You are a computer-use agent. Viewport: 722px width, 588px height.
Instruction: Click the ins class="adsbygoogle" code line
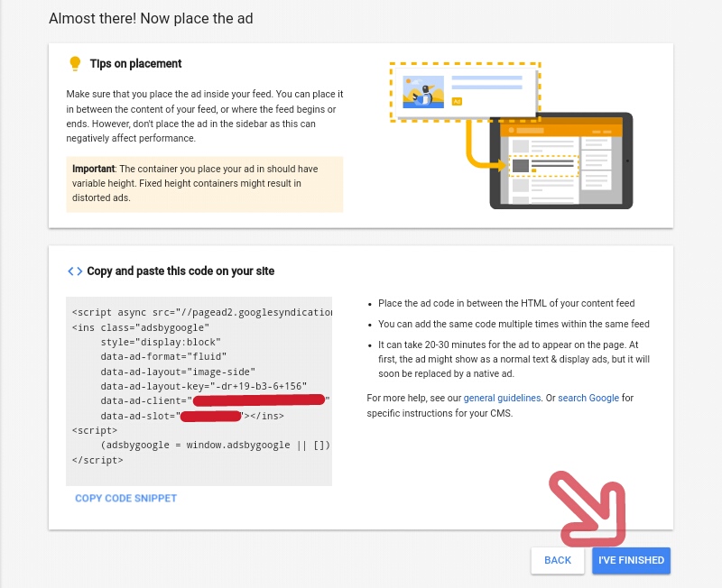tap(141, 327)
